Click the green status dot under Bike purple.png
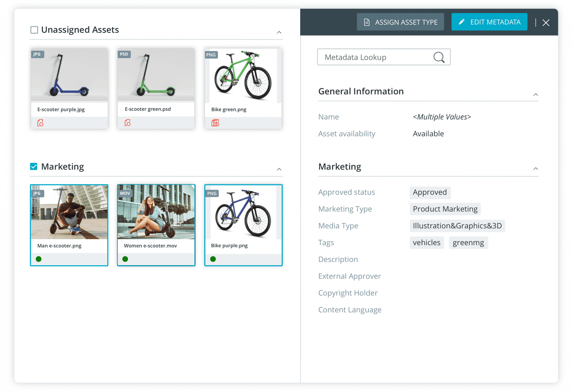573x392 pixels. [x=213, y=259]
